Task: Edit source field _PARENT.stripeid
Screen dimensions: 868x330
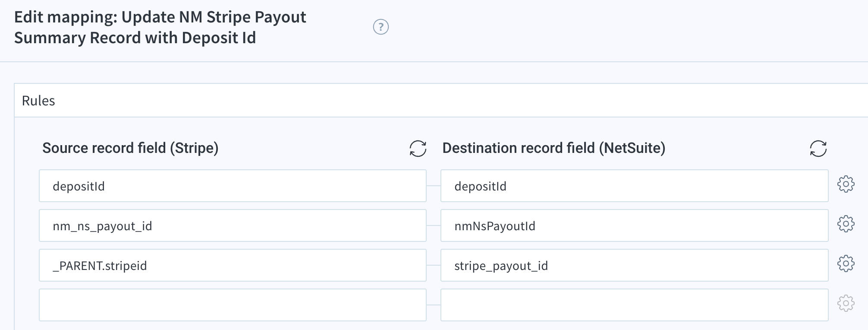Action: click(x=233, y=265)
